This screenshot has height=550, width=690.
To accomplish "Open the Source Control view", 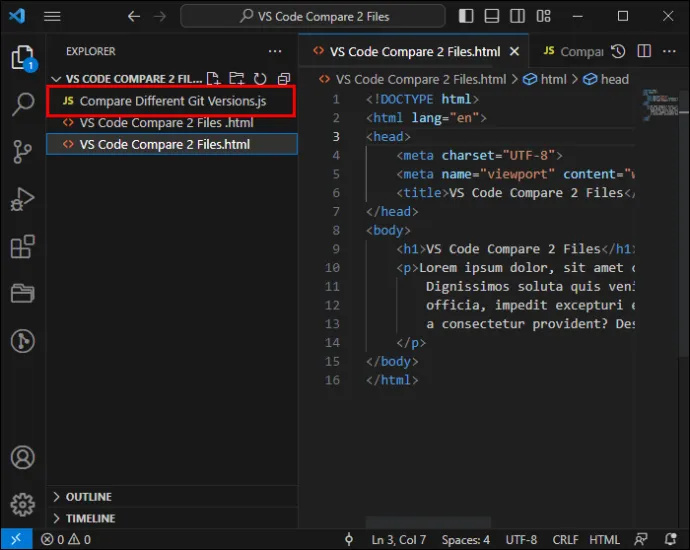I will pos(23,152).
